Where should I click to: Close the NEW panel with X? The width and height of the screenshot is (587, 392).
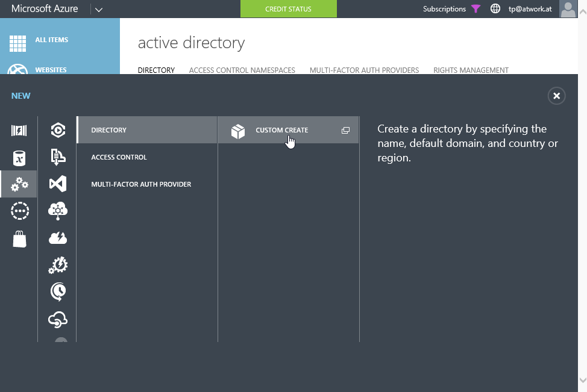pos(556,96)
